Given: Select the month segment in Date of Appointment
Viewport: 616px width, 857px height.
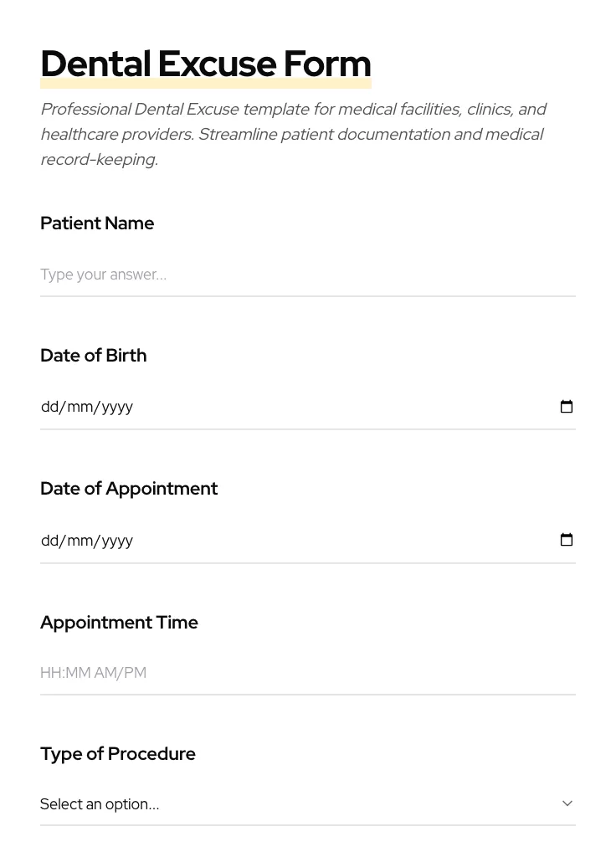Looking at the screenshot, I should click(x=80, y=541).
